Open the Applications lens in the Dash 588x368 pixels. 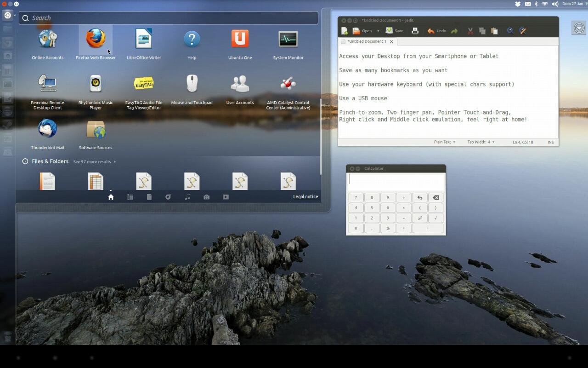click(x=130, y=197)
